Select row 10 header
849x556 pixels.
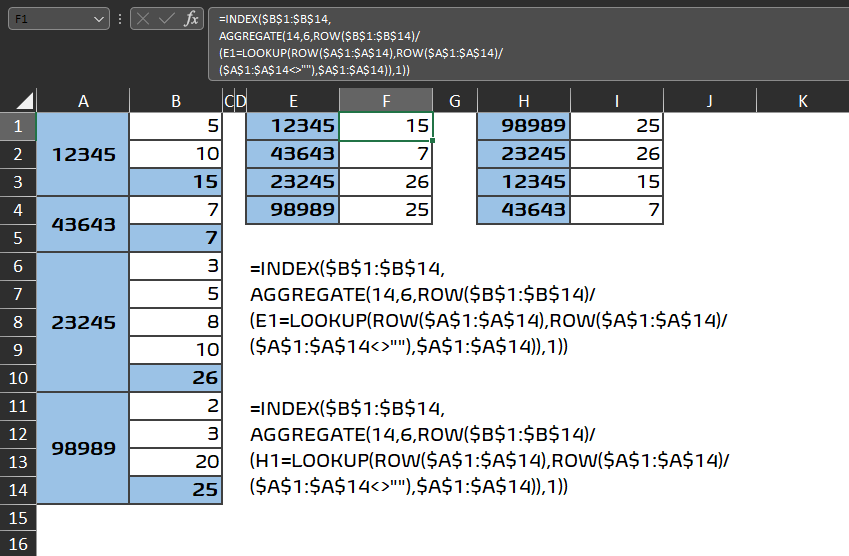pos(18,378)
